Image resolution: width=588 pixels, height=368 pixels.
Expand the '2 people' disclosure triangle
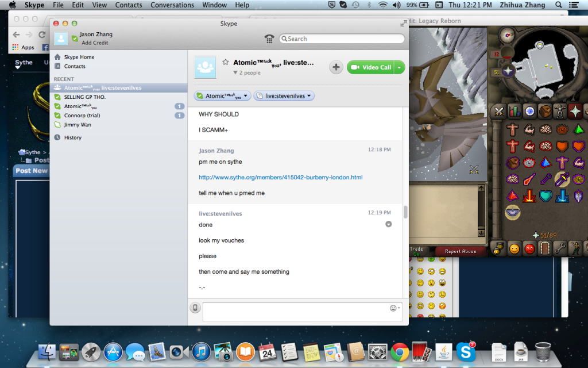pos(235,72)
